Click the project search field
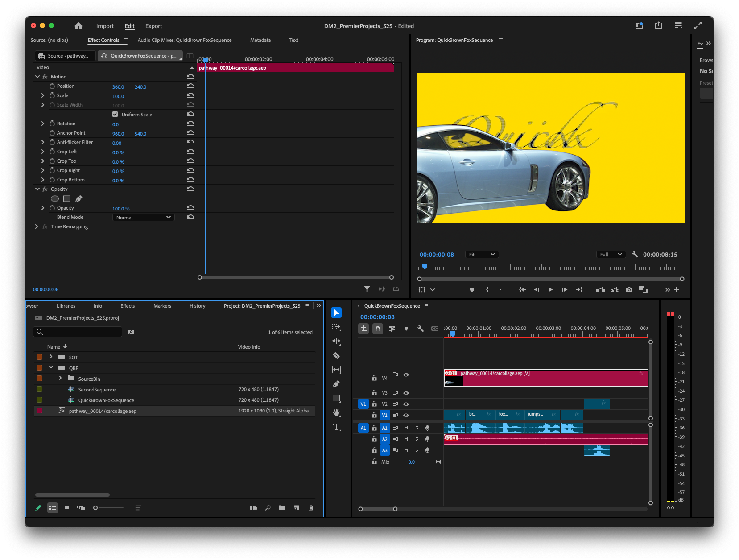 80,332
